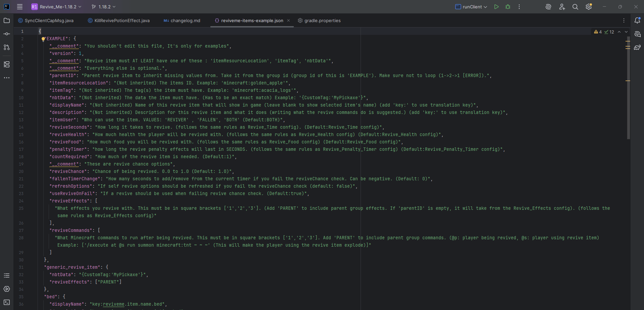Open the main hamburger menu
This screenshot has height=310, width=644.
pyautogui.click(x=20, y=7)
